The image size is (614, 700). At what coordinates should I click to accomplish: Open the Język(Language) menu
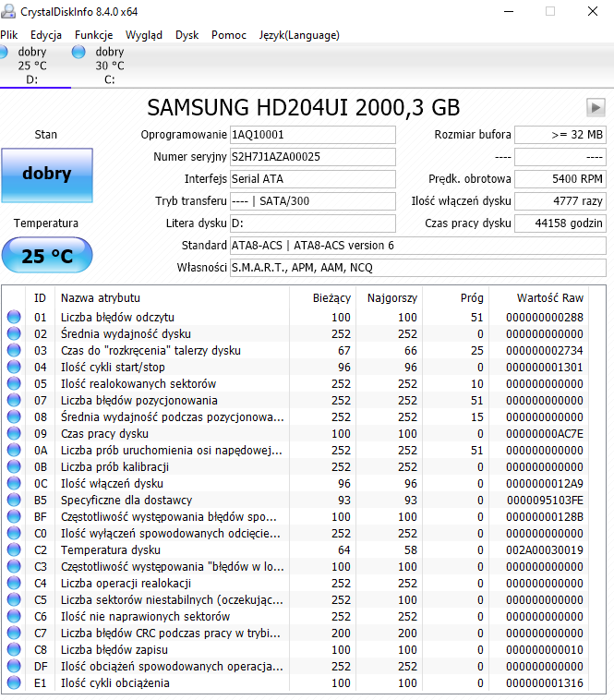click(299, 35)
